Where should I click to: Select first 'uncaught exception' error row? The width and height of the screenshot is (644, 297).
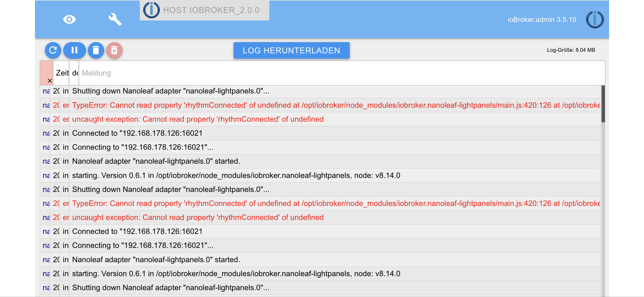(x=320, y=119)
